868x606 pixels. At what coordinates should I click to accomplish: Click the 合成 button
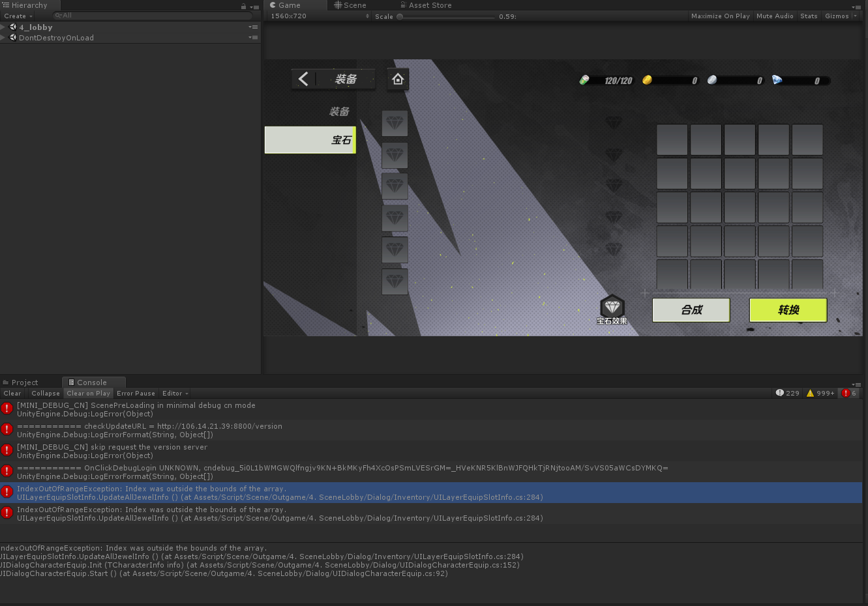click(x=691, y=310)
